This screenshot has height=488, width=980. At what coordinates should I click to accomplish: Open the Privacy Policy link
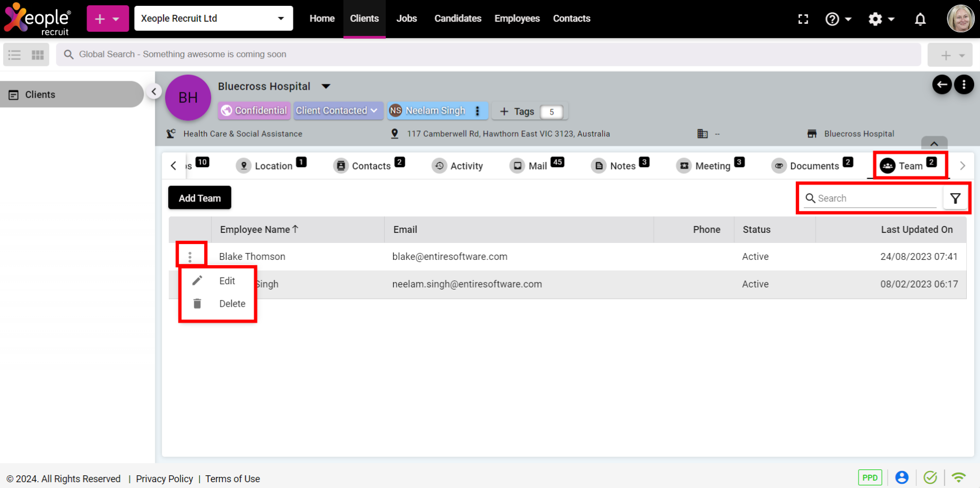[164, 479]
